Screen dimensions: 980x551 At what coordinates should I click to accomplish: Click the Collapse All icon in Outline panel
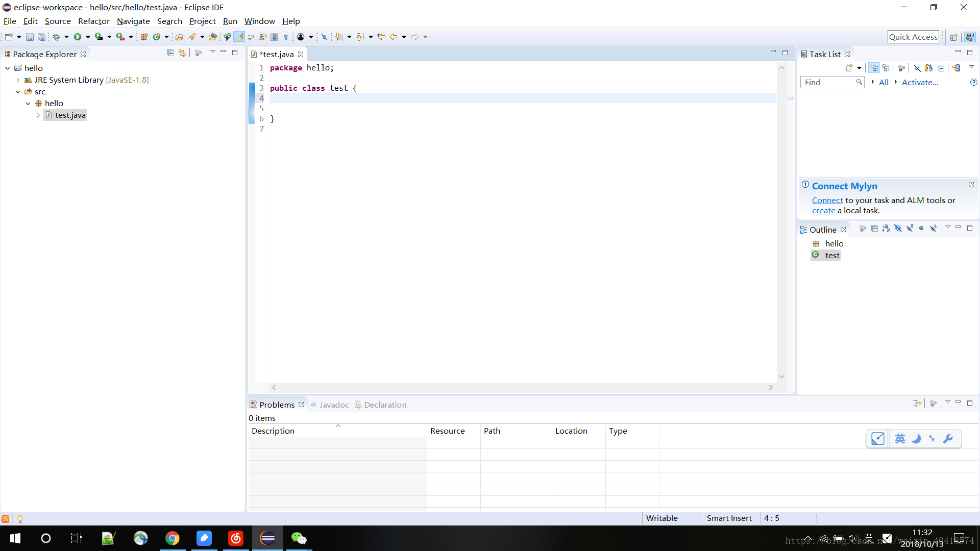pos(874,229)
